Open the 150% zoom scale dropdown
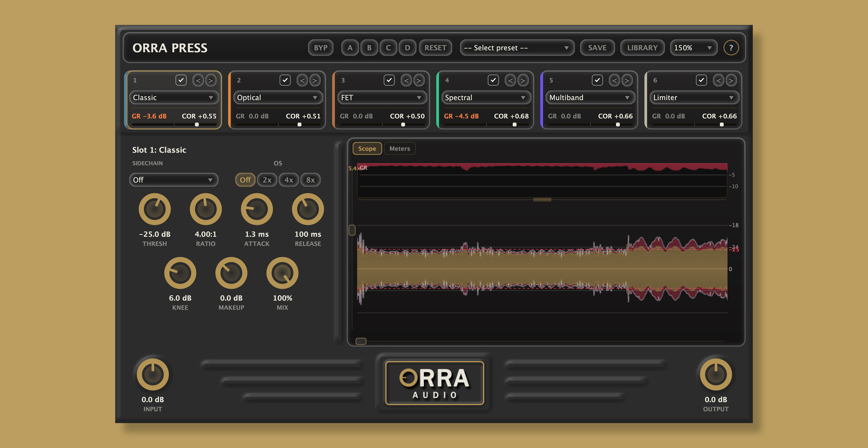Image resolution: width=868 pixels, height=448 pixels. [x=693, y=48]
